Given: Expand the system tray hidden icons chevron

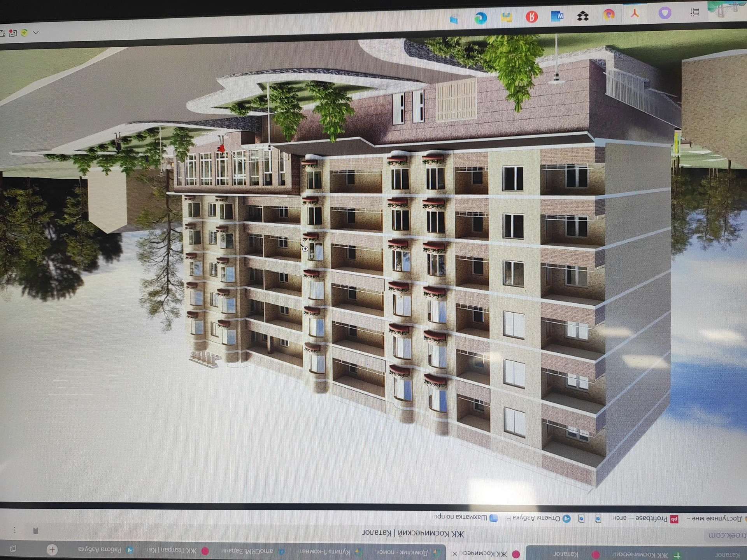Looking at the screenshot, I should tap(36, 33).
